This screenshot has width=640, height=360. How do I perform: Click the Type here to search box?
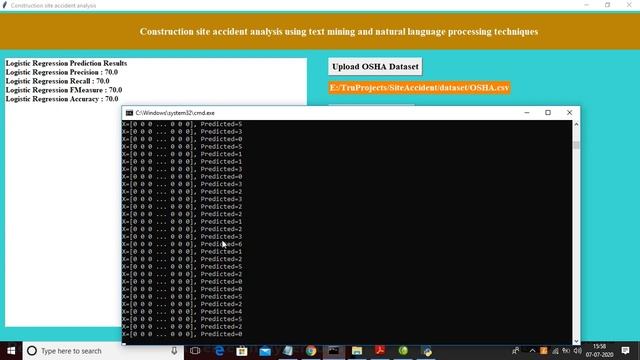click(103, 351)
